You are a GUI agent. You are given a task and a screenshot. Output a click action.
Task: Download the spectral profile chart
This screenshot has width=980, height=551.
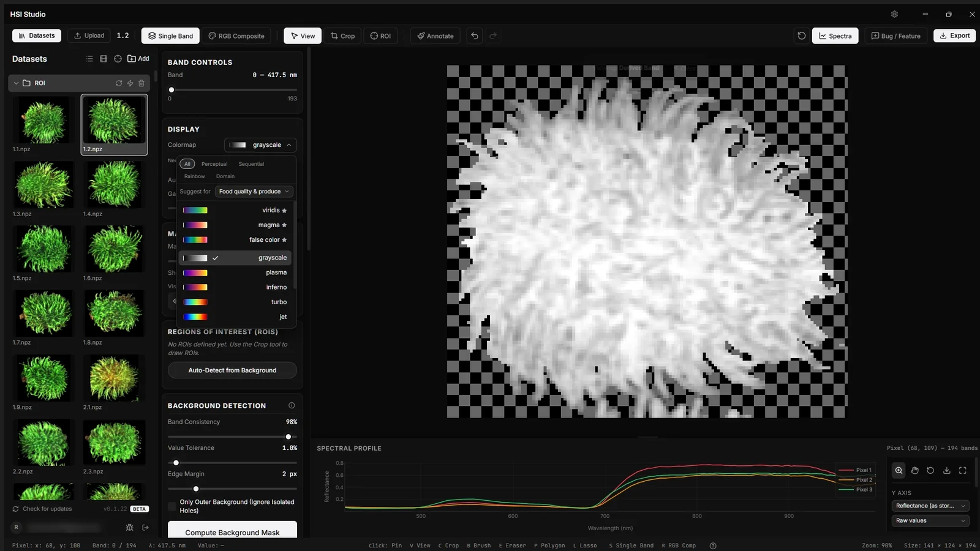tap(946, 470)
